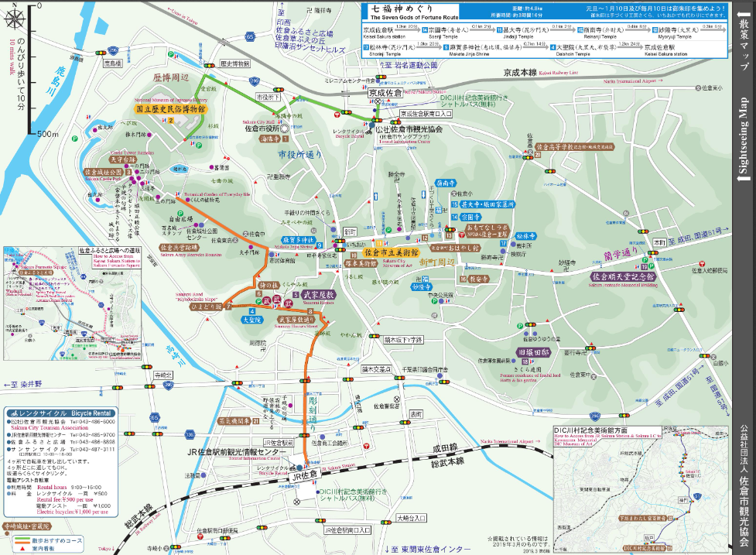The width and height of the screenshot is (756, 555).
Task: Select the Keisei Sakura station label box
Action: (x=387, y=93)
